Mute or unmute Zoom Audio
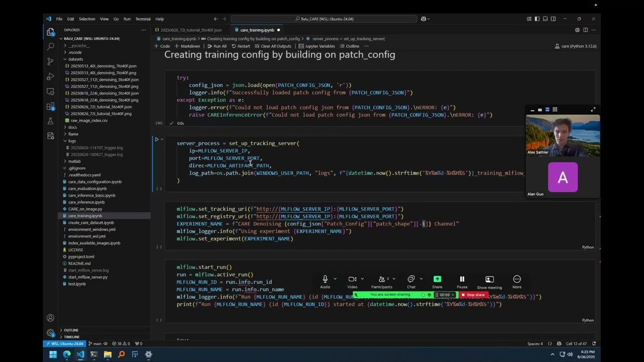 click(x=325, y=282)
